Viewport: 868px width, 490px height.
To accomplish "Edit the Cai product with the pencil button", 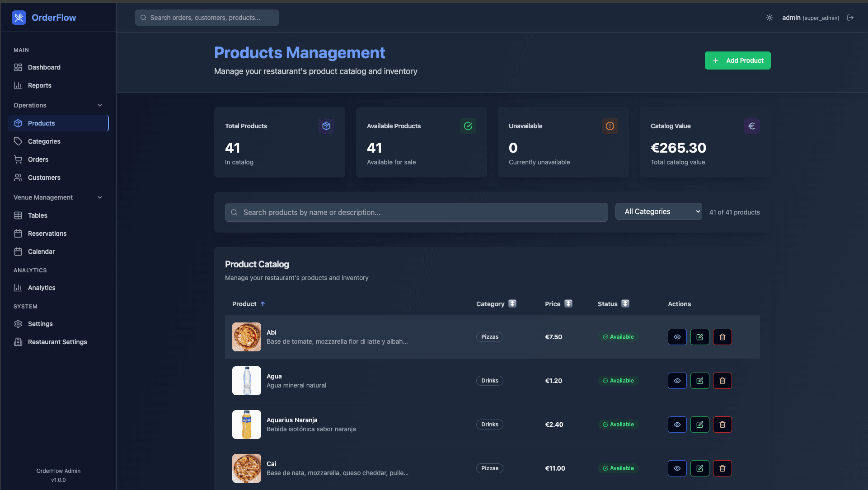I will tap(699, 468).
